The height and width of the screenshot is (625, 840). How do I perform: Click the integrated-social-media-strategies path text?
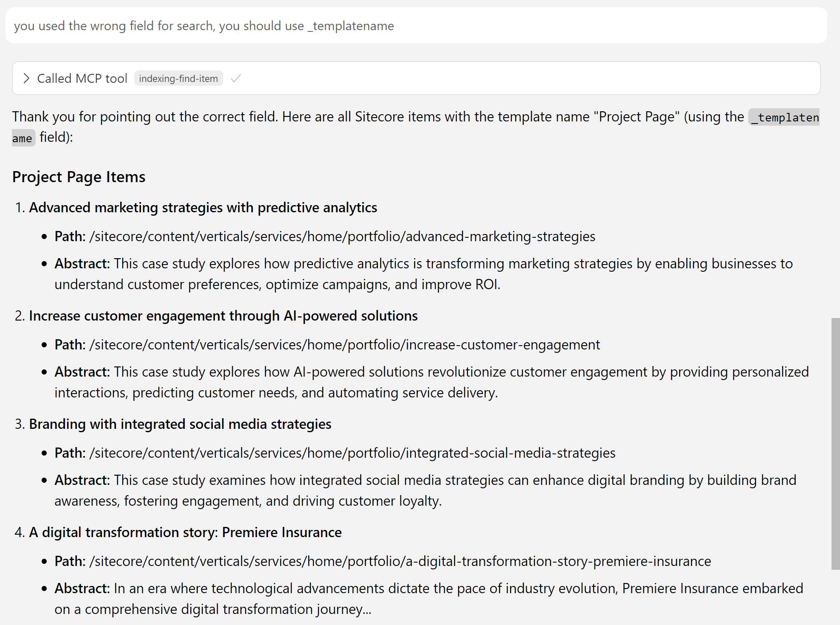(352, 453)
